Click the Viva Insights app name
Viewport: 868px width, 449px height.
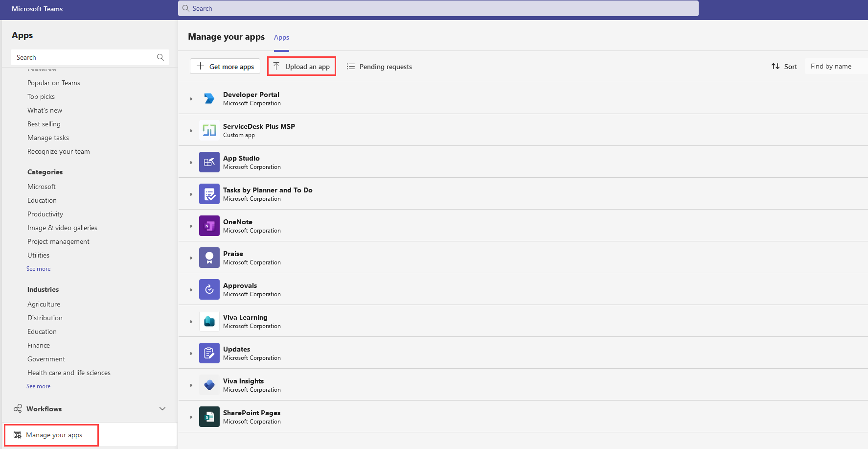pos(243,381)
